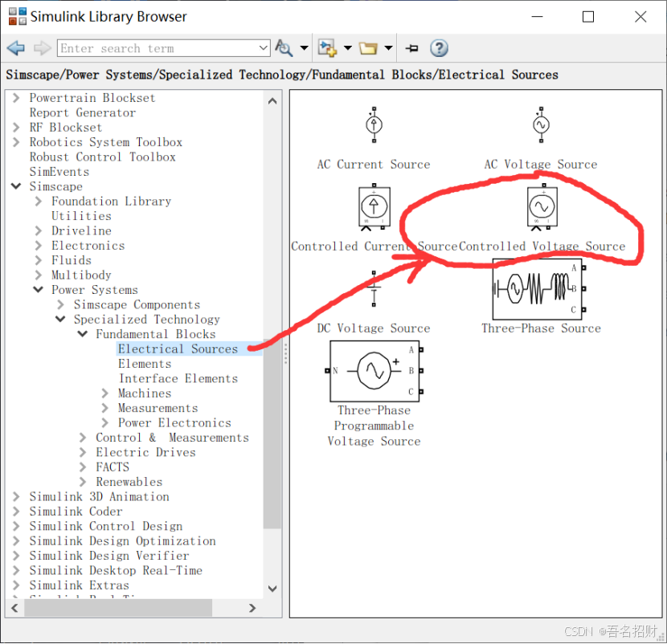The height and width of the screenshot is (644, 667).
Task: Click the tree scroll down arrow
Action: coord(272,589)
